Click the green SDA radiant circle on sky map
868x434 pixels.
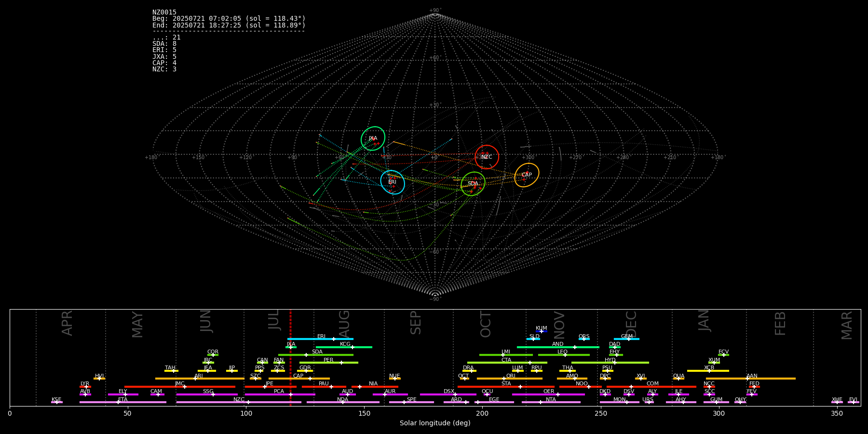click(x=473, y=184)
